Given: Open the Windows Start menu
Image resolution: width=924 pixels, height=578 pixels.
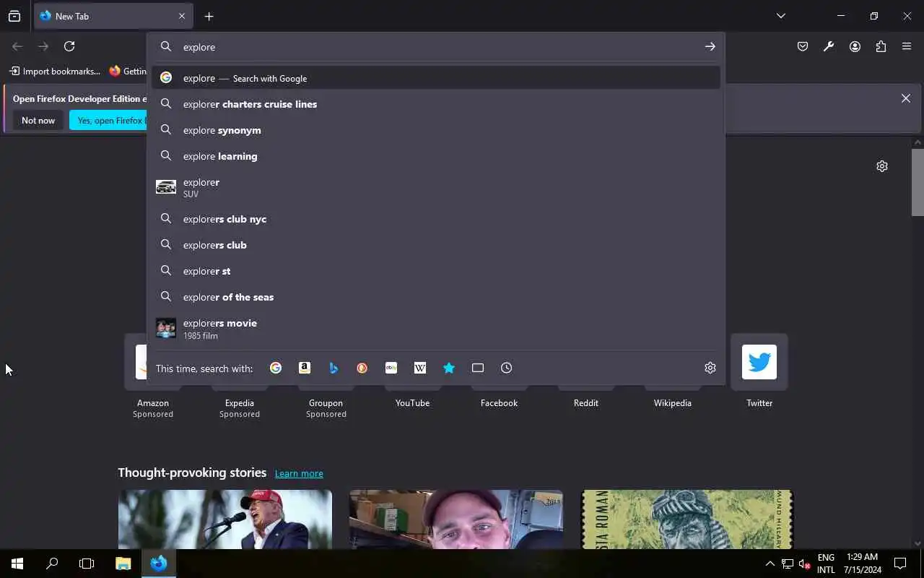Looking at the screenshot, I should coord(17,564).
